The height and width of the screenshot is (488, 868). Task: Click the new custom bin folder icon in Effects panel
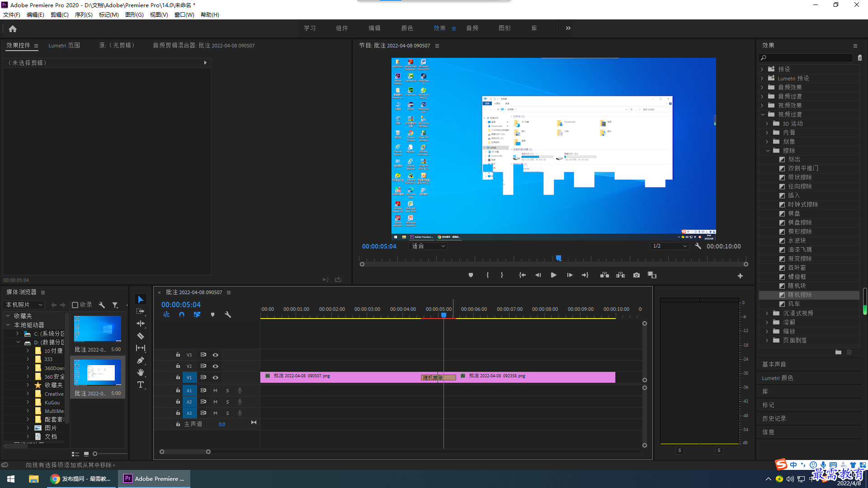(838, 352)
